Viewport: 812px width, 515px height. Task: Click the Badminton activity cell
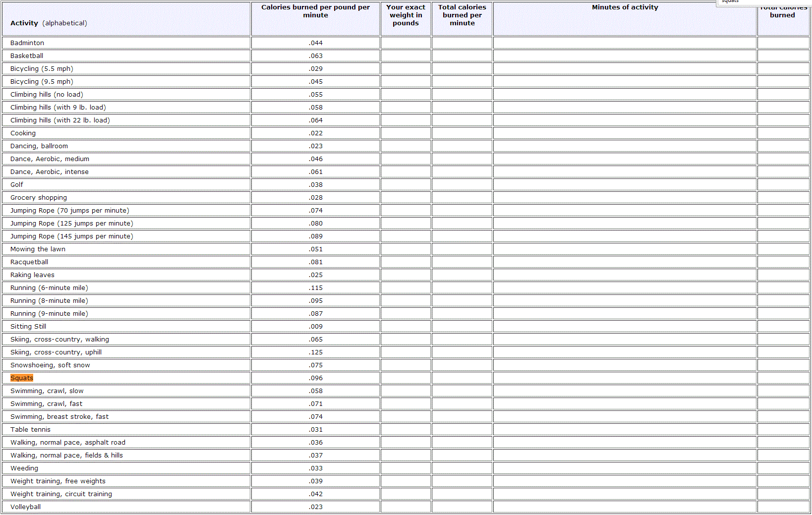point(126,43)
